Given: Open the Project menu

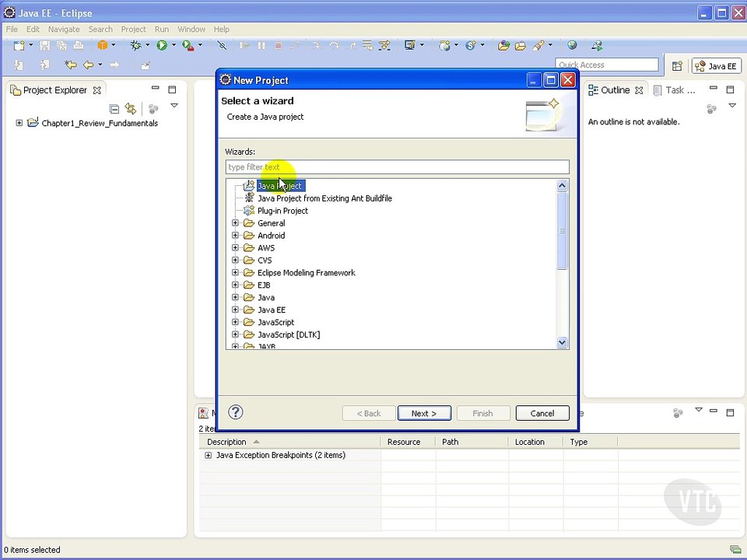Looking at the screenshot, I should point(133,29).
